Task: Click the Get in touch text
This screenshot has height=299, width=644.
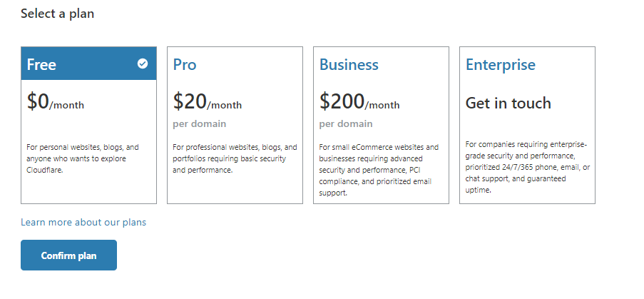Action: 508,103
